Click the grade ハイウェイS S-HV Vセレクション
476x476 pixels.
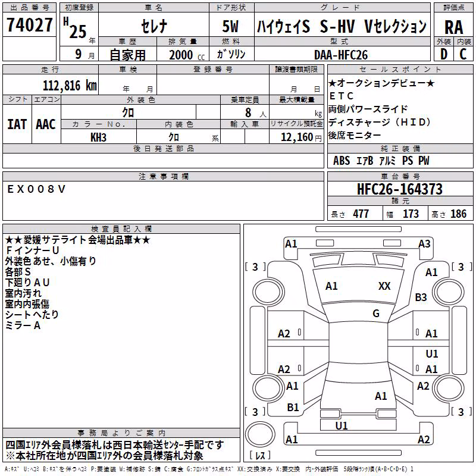tap(342, 26)
